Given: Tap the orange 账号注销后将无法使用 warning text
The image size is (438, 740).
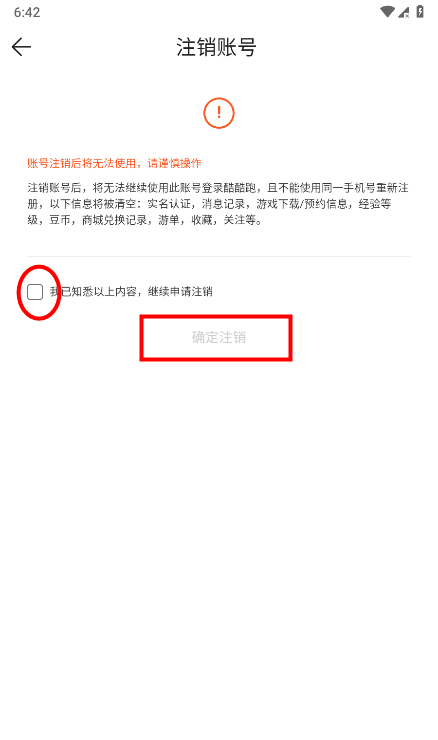Looking at the screenshot, I should (x=82, y=163).
